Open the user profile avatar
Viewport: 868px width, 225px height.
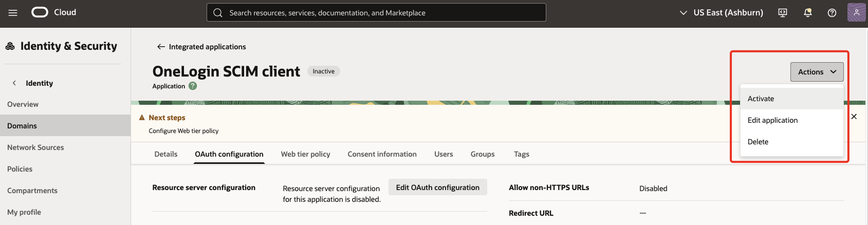(x=856, y=13)
